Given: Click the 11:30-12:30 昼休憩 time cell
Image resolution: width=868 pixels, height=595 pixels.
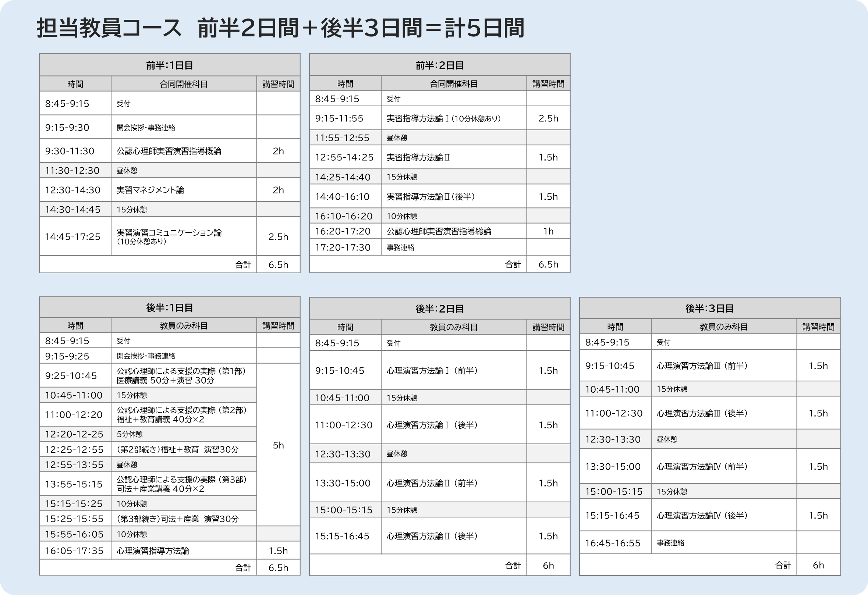Looking at the screenshot, I should pos(75,170).
